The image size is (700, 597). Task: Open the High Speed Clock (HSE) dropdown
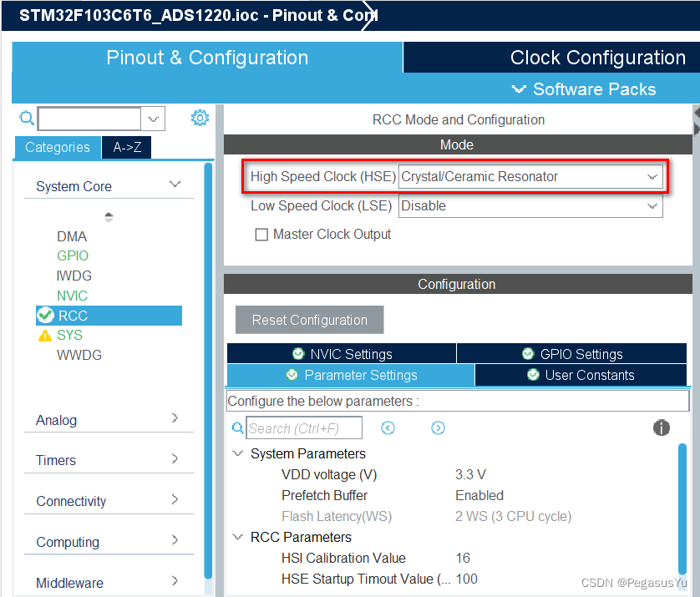pos(530,177)
